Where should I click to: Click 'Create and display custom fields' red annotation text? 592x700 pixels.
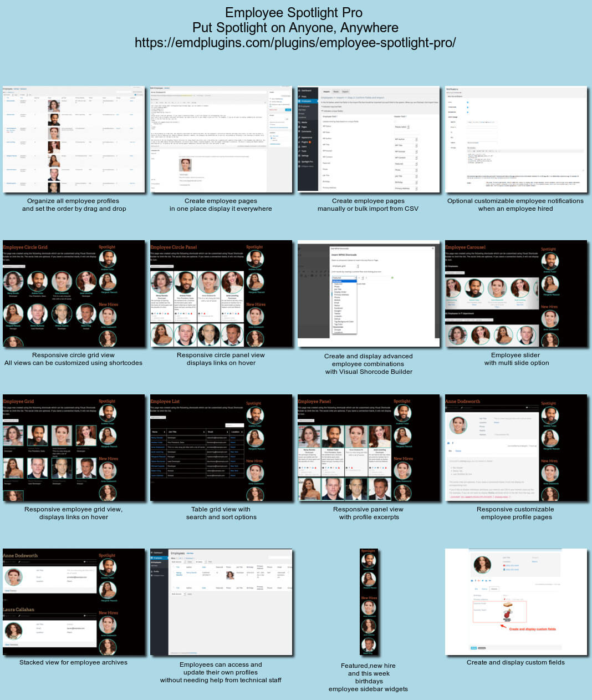point(532,629)
